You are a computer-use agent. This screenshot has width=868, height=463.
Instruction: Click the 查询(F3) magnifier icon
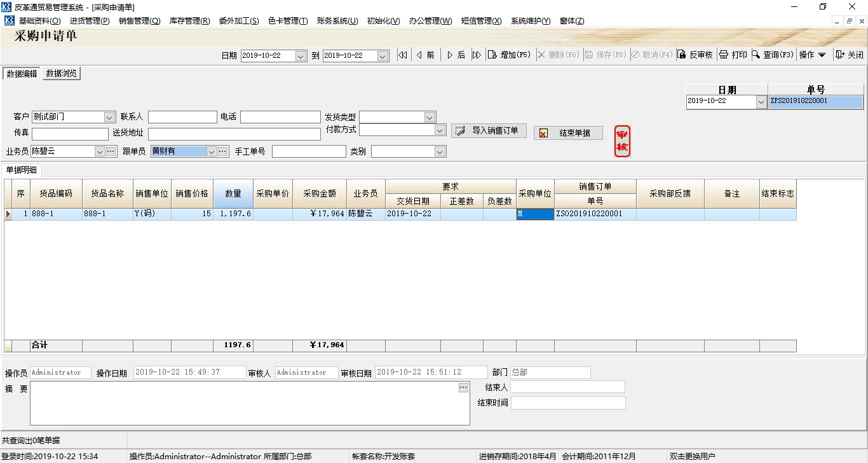click(756, 55)
